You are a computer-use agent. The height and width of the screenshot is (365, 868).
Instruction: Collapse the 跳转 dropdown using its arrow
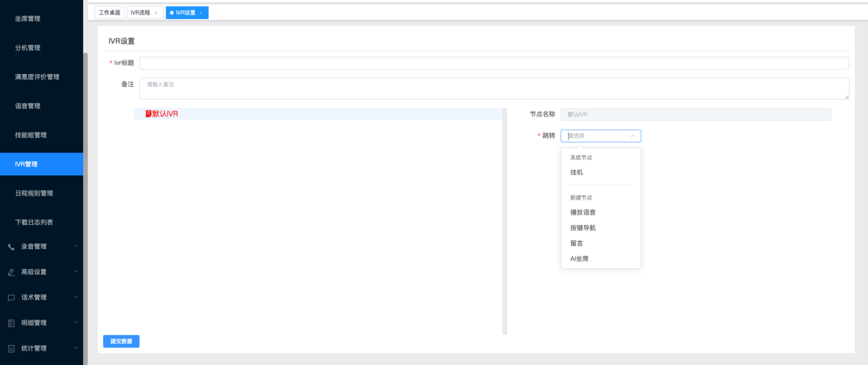coord(633,136)
